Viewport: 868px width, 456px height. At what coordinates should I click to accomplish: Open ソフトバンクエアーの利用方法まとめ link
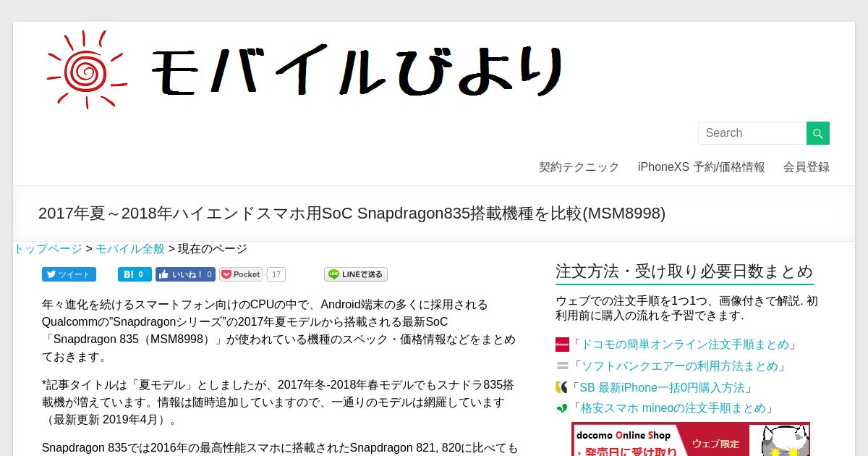(679, 366)
